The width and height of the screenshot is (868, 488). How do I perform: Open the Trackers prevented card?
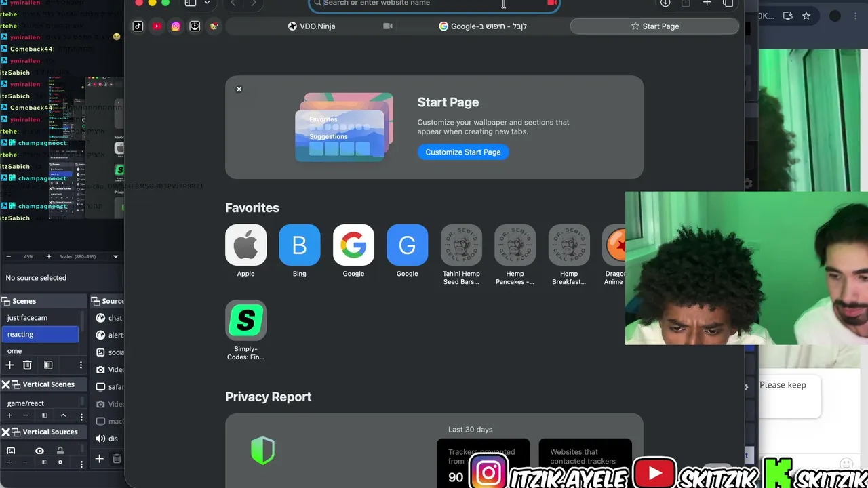[x=484, y=464]
